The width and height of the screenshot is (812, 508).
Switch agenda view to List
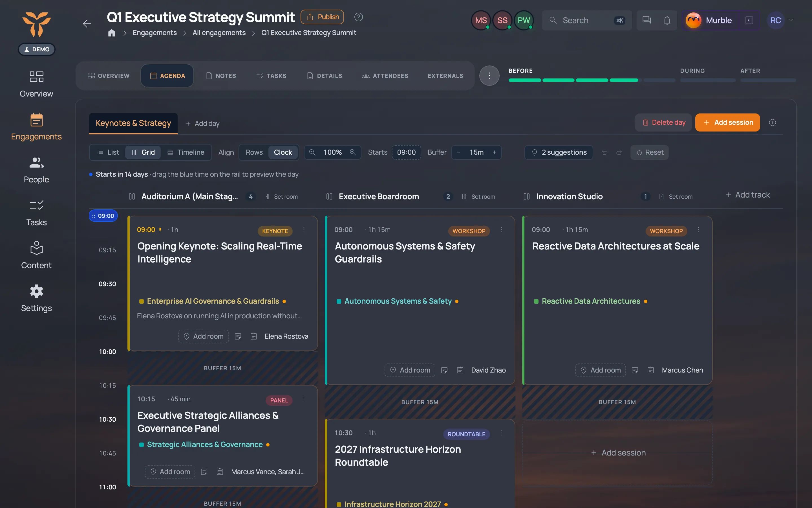click(108, 152)
